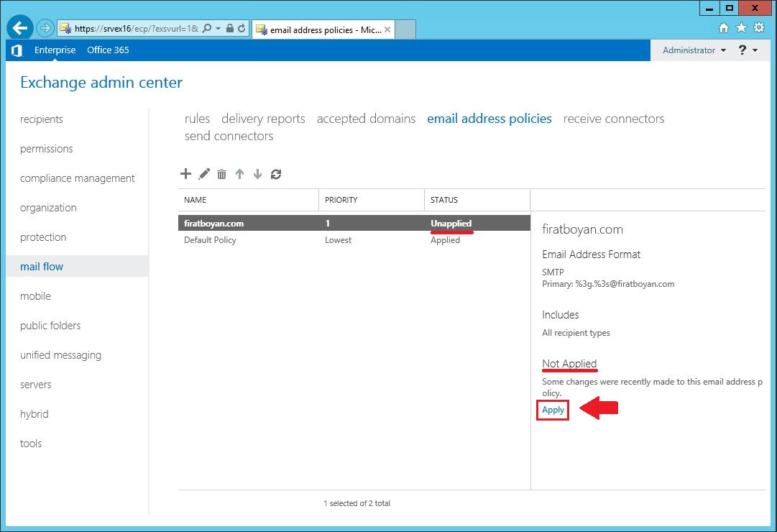The height and width of the screenshot is (532, 777).
Task: Click the Exchange admin center title
Action: pyautogui.click(x=101, y=82)
